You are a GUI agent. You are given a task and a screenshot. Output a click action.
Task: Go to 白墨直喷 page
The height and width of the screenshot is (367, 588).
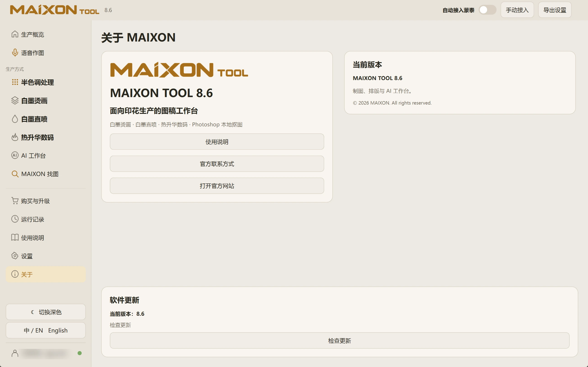pos(46,119)
